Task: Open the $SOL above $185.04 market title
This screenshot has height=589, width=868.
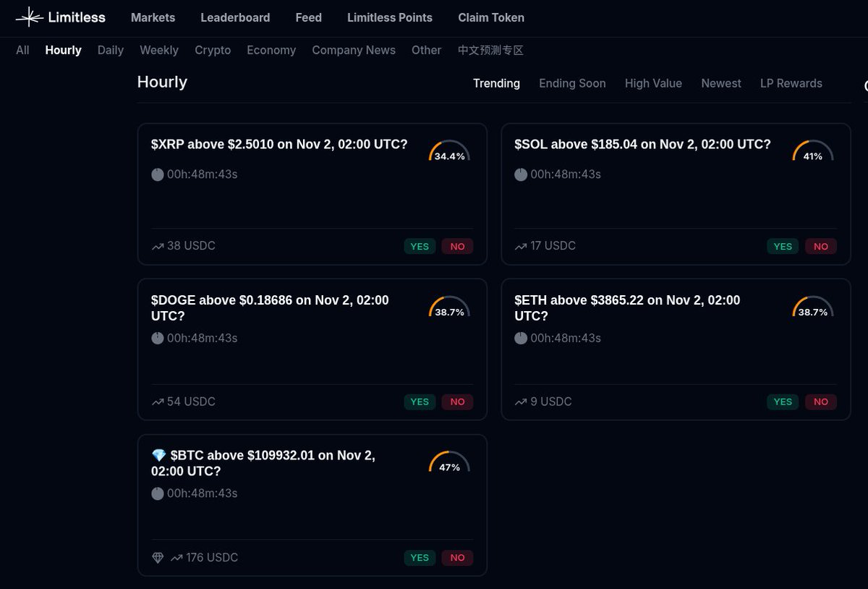Action: pyautogui.click(x=642, y=145)
